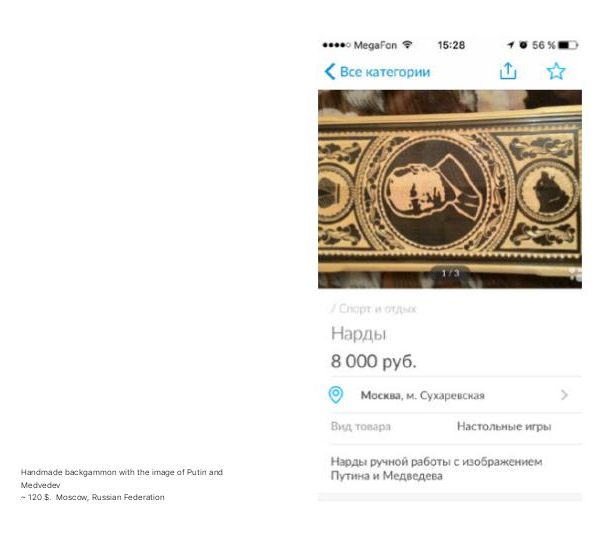Screen dimensions: 600x543
Task: Open Москва, м. Сухаревская location
Action: 422,395
